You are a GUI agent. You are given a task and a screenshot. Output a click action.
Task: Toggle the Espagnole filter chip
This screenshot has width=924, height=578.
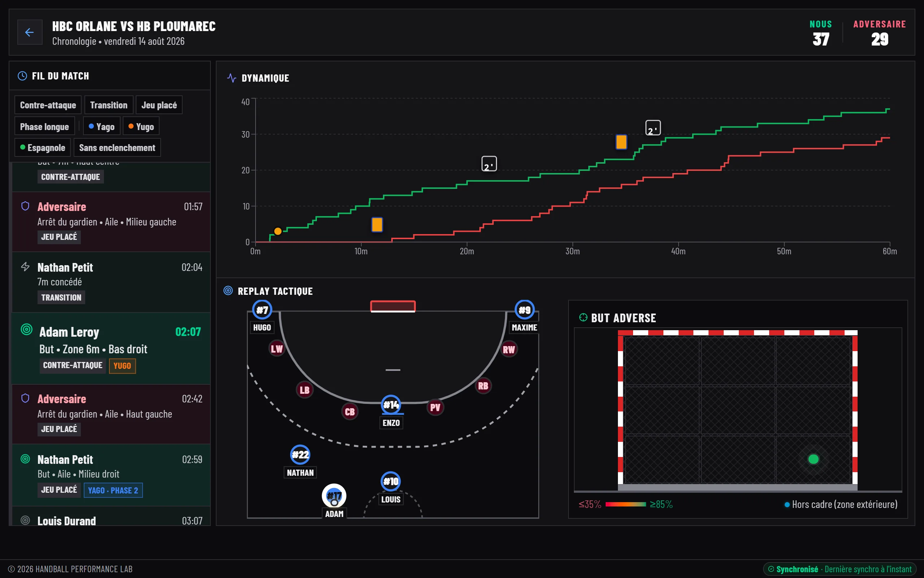click(x=42, y=147)
